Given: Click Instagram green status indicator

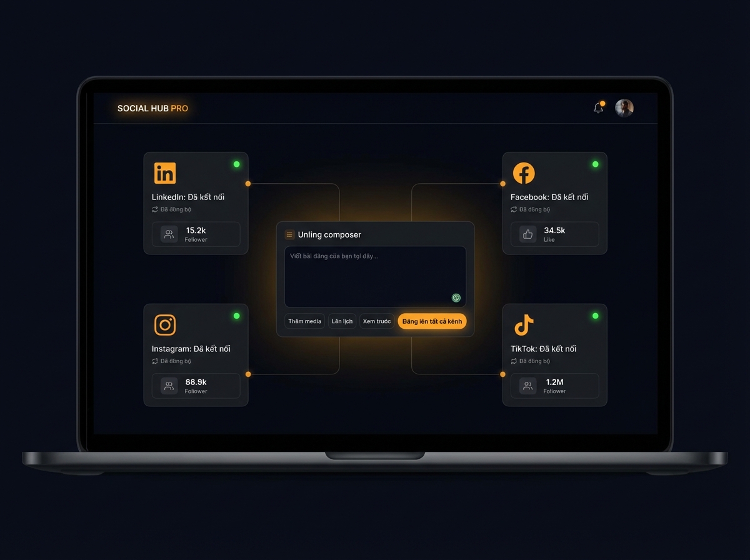Looking at the screenshot, I should click(236, 316).
